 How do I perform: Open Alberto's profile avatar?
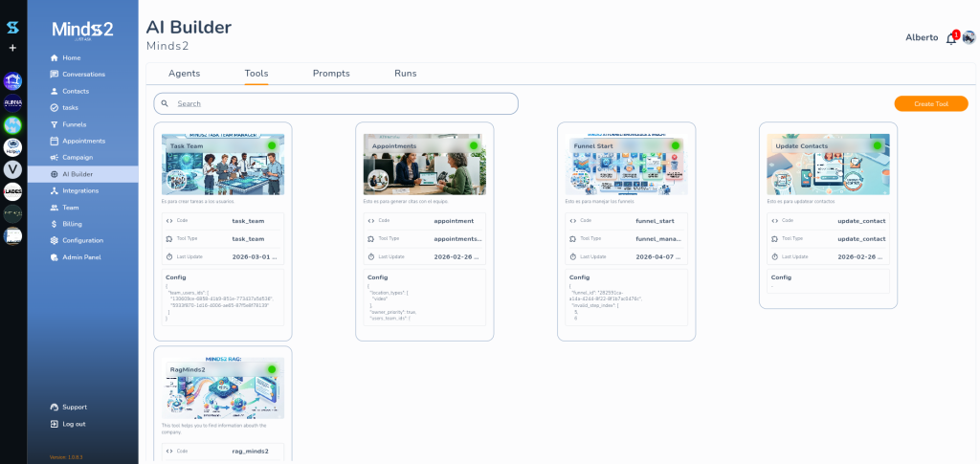coord(969,37)
